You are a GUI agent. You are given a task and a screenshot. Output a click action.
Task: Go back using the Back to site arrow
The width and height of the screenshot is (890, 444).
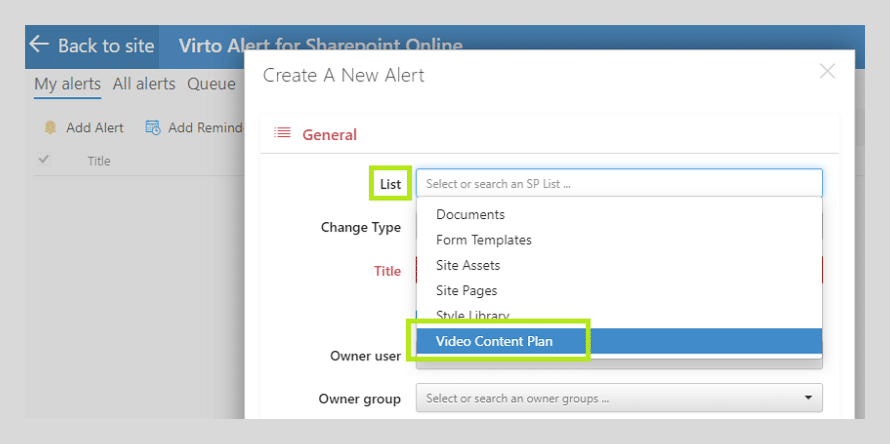(39, 45)
